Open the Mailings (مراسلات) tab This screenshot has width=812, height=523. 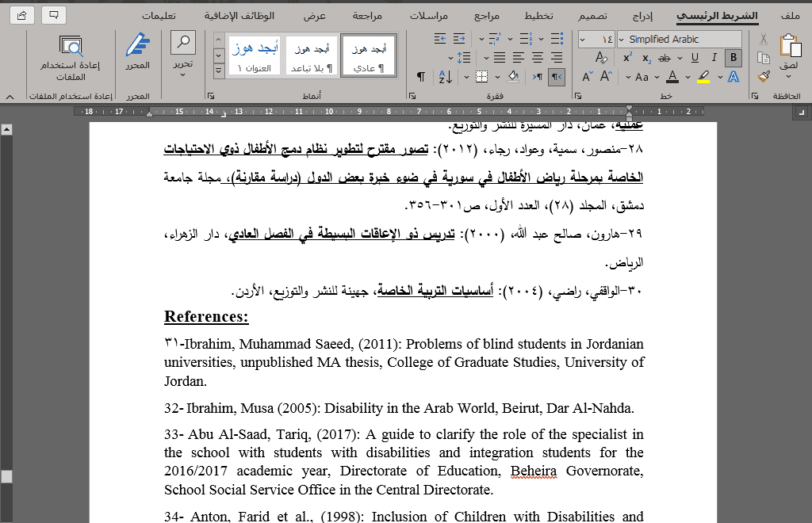(429, 16)
